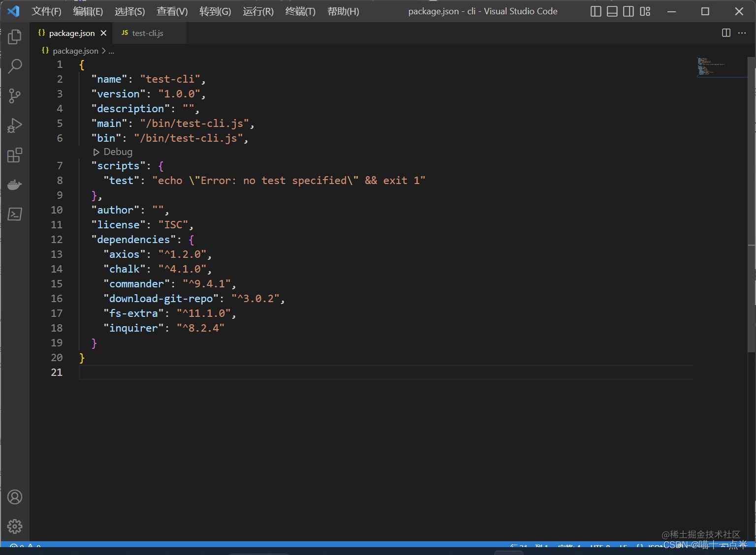This screenshot has height=555, width=756.
Task: Open the 选择(S) menu
Action: (x=130, y=11)
